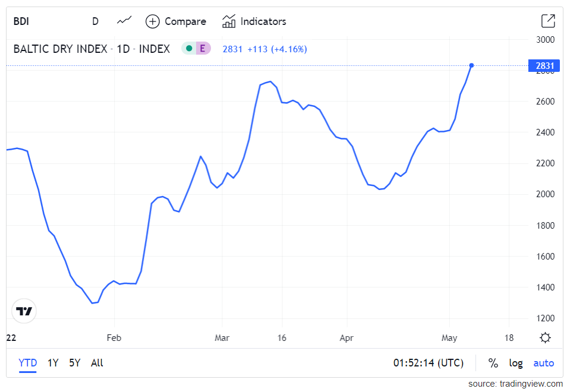Open chart settings gear icon
The height and width of the screenshot is (392, 567).
(545, 338)
